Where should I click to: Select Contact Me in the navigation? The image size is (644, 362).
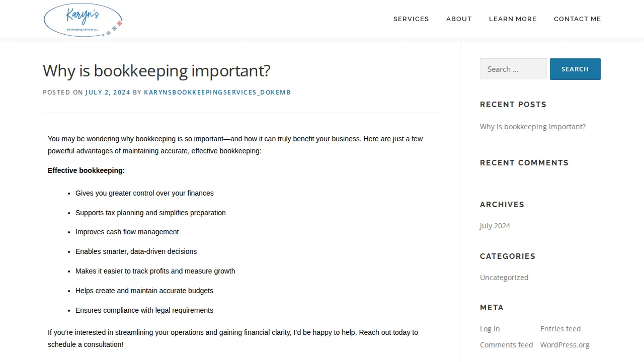point(577,19)
